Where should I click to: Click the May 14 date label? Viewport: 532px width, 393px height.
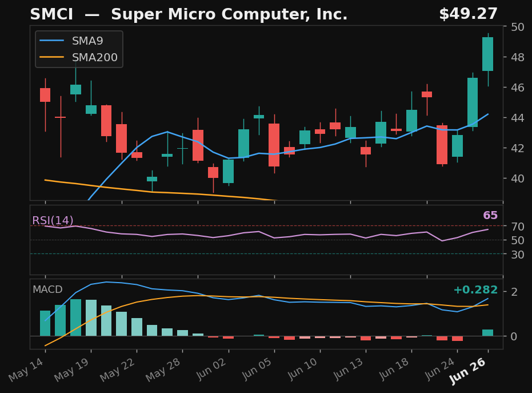pos(26,370)
